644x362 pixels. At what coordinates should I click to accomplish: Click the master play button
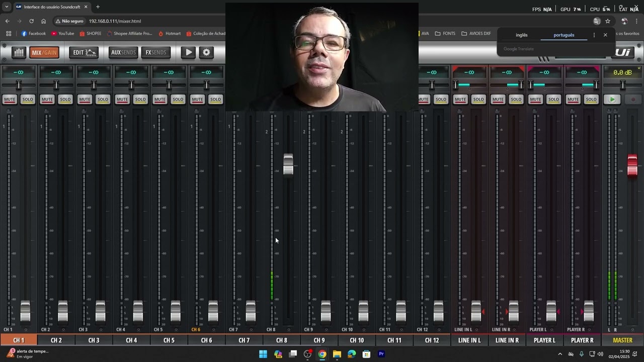coord(612,99)
